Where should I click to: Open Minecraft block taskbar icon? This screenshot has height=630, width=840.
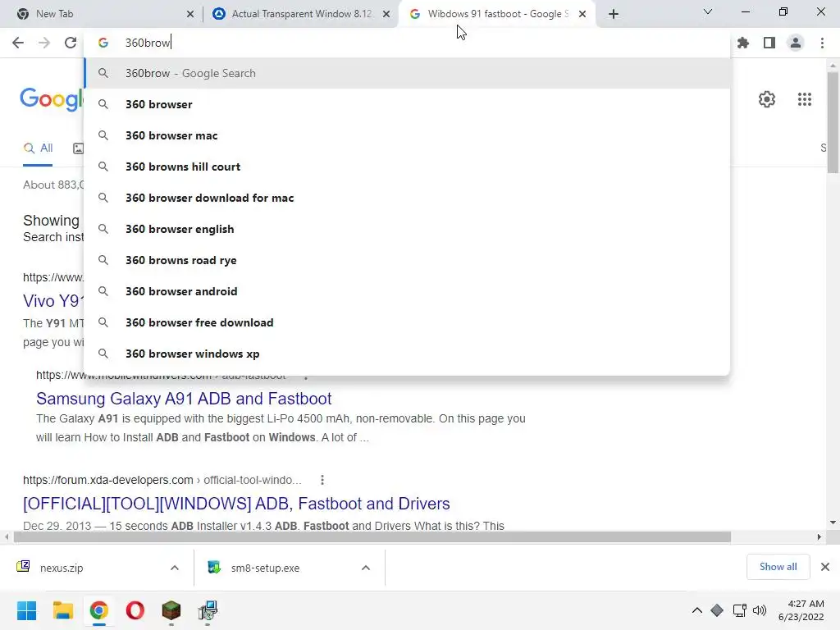point(171,610)
